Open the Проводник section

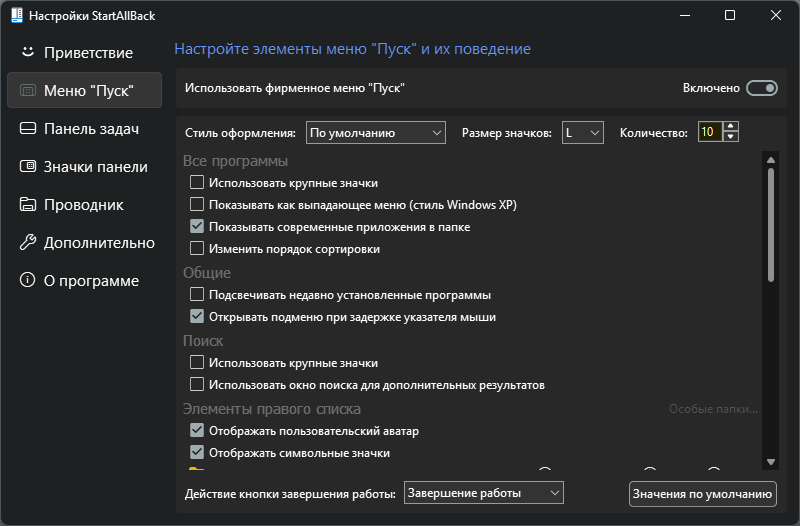coord(84,204)
